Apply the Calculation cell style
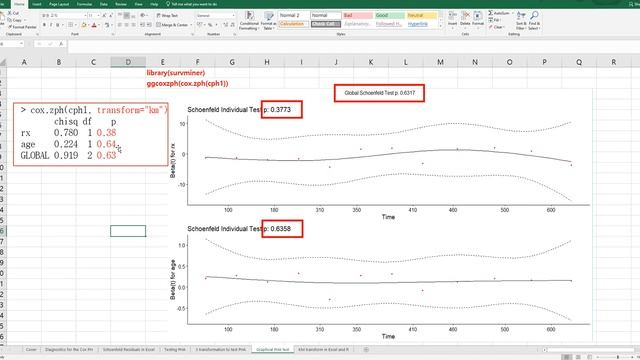Screen dimensions: 640x360 click(293, 24)
